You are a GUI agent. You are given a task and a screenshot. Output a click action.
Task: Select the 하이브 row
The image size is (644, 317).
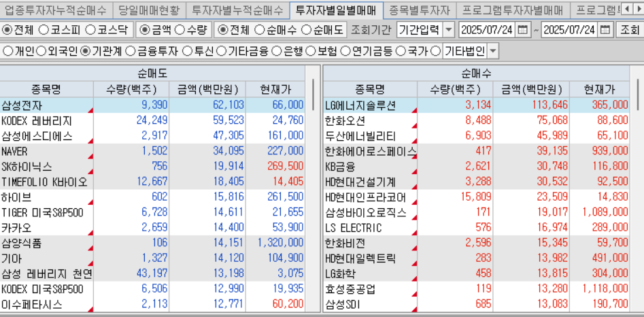click(x=152, y=197)
